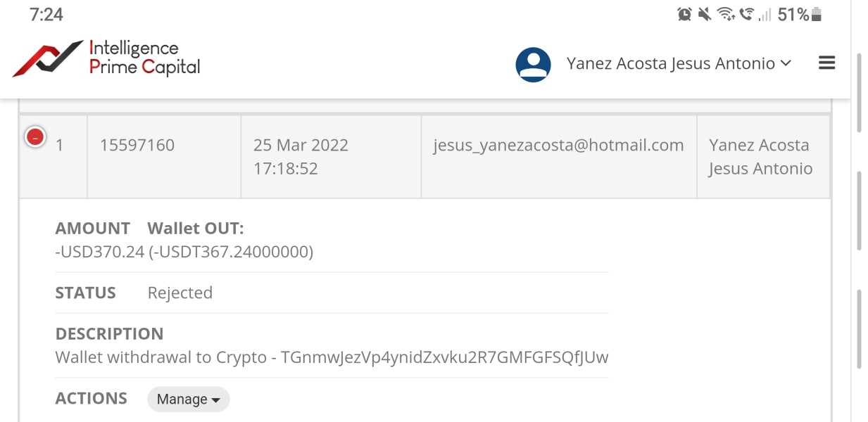Image resolution: width=868 pixels, height=422 pixels.
Task: Tap the muted sound status icon
Action: [x=705, y=14]
